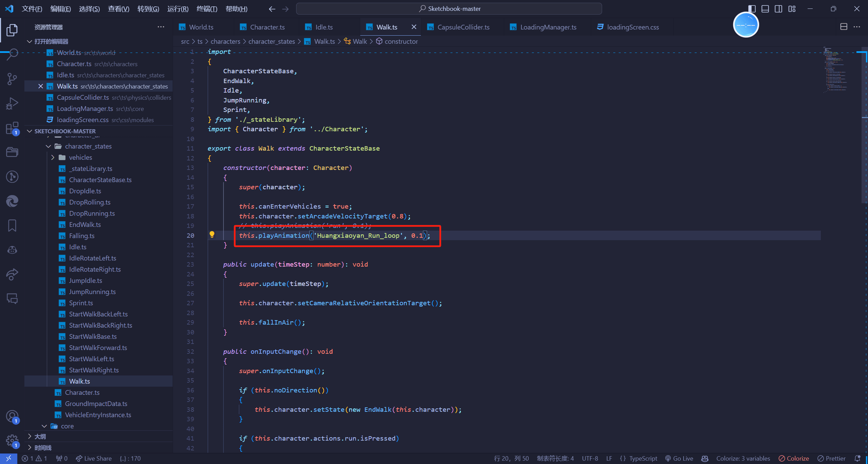Open the 文件(F) menu
Image resolution: width=868 pixels, height=464 pixels.
pyautogui.click(x=32, y=9)
